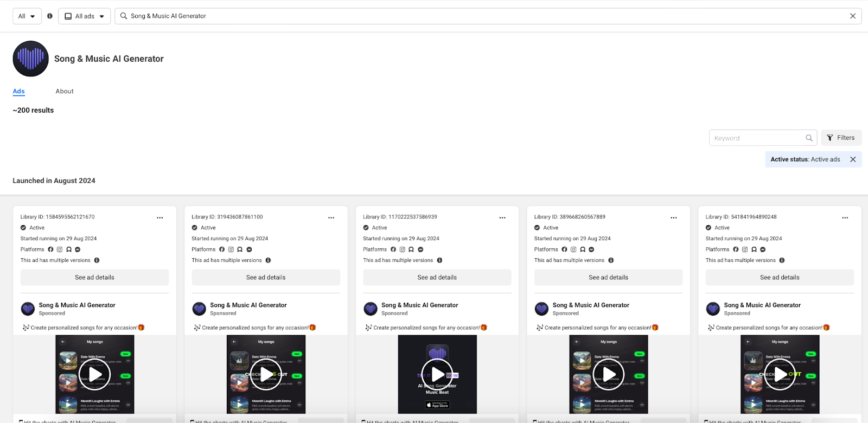Play the video in ad 1584595562121670
The height and width of the screenshot is (423, 868).
coord(95,374)
